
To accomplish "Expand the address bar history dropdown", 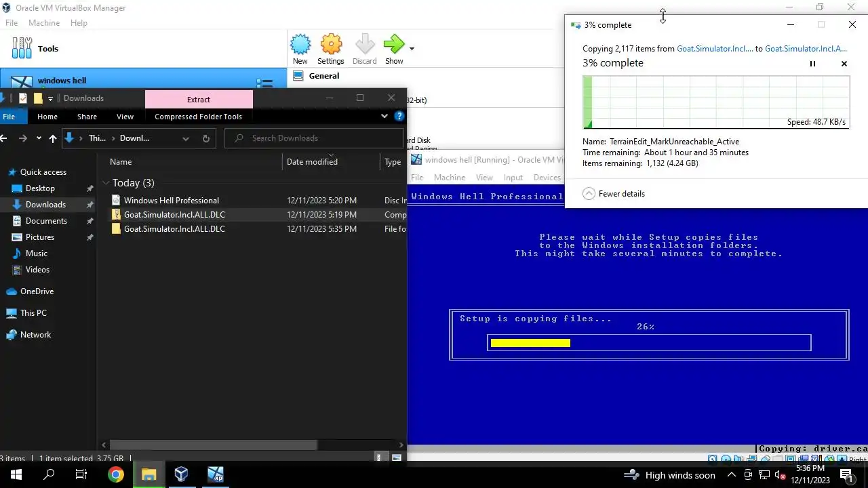I will pyautogui.click(x=185, y=138).
